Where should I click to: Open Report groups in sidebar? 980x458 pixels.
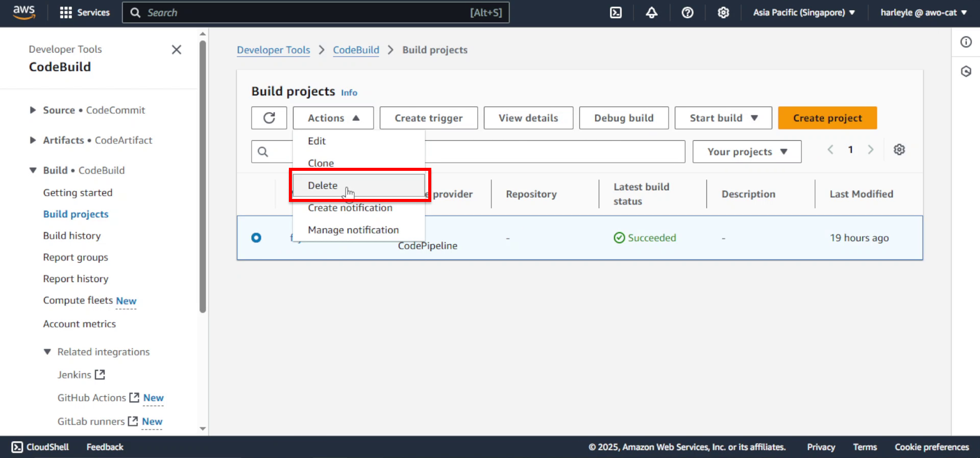(76, 258)
